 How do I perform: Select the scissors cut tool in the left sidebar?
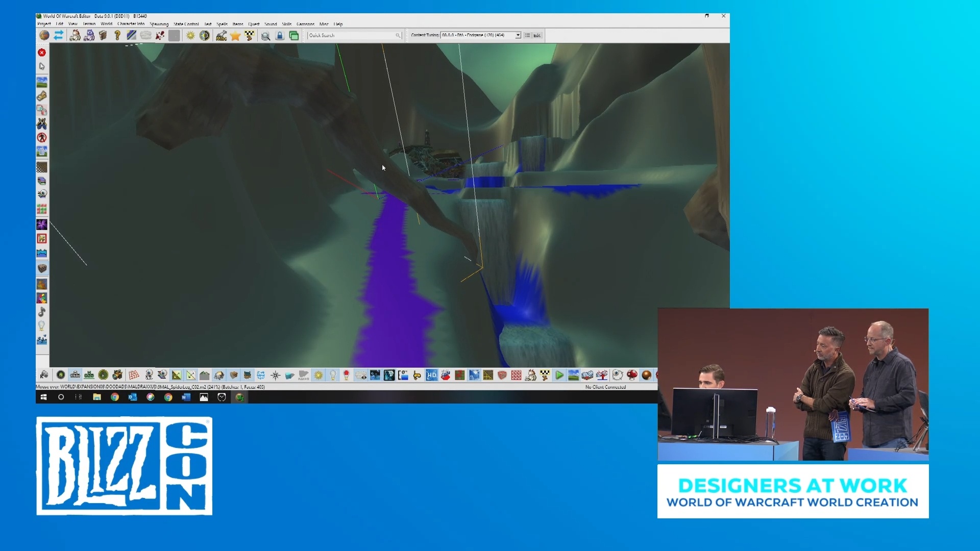tap(42, 123)
